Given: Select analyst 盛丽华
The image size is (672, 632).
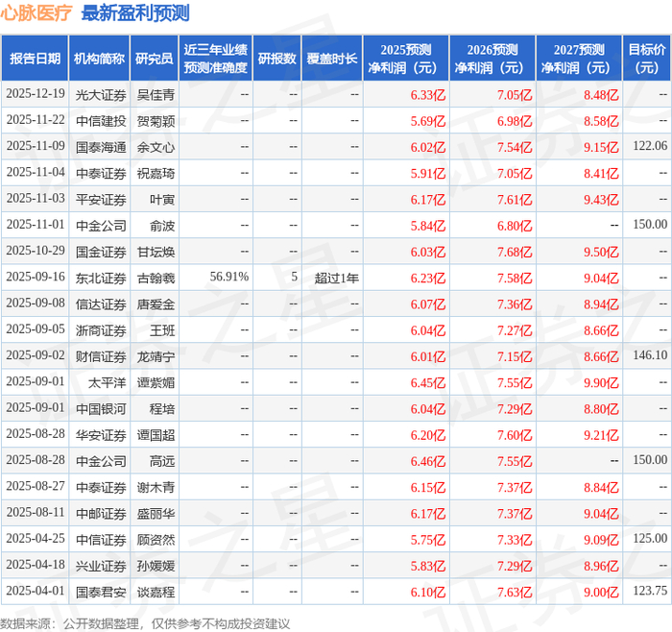Looking at the screenshot, I should click(x=156, y=513).
